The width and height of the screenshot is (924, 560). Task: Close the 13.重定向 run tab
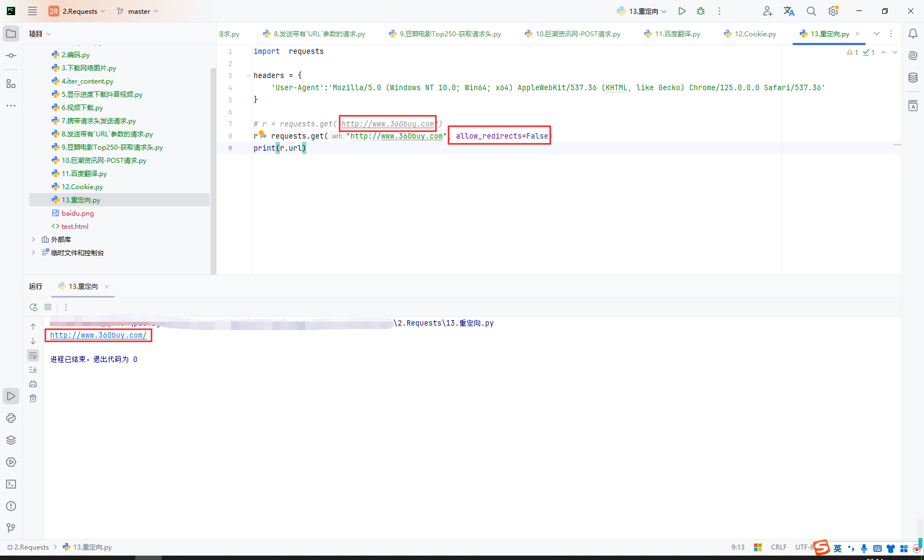pyautogui.click(x=107, y=286)
